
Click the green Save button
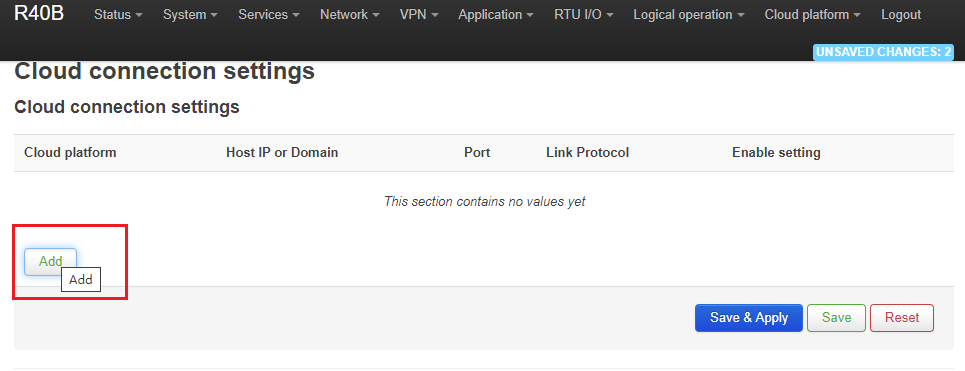[836, 318]
